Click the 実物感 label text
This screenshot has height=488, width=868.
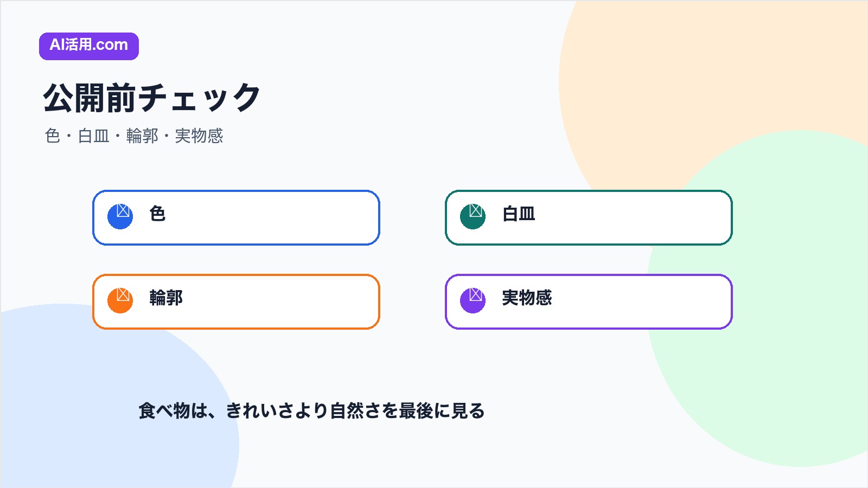click(x=527, y=298)
